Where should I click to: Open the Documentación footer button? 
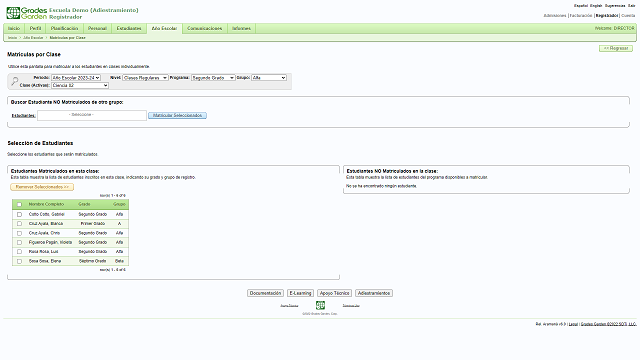(x=265, y=293)
